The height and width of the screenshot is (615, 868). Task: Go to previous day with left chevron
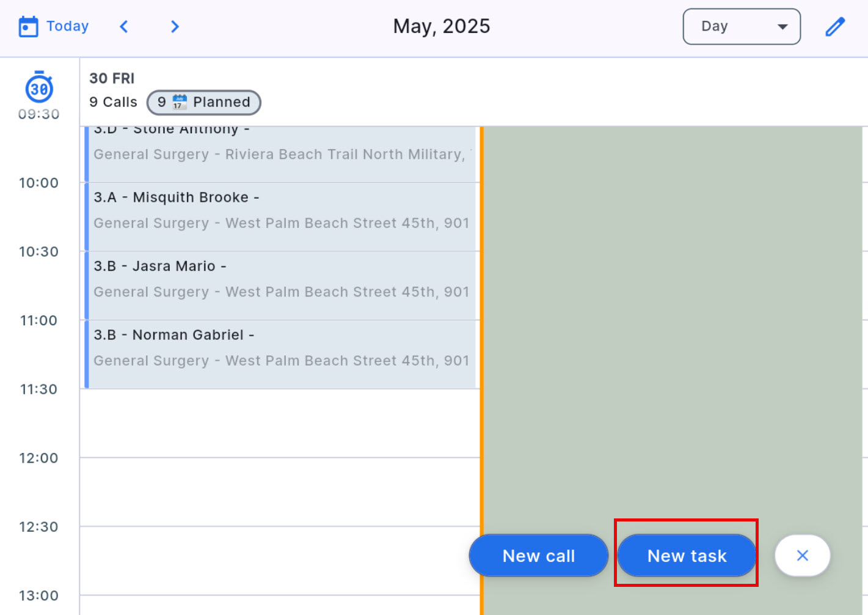point(124,27)
